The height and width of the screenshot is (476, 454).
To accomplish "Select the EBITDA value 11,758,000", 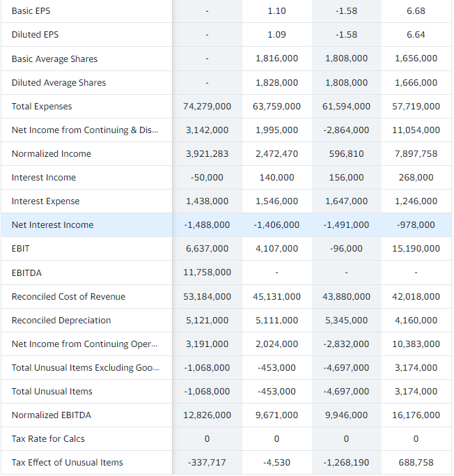I will tap(207, 272).
